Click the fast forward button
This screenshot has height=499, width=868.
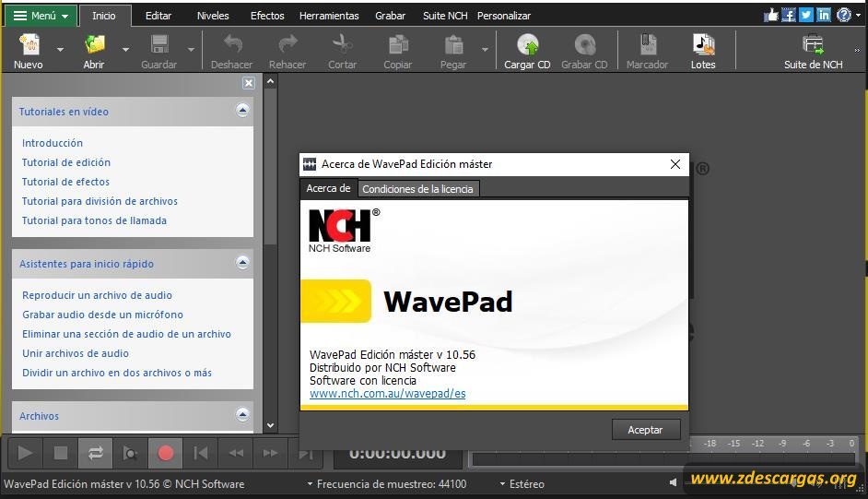270,453
